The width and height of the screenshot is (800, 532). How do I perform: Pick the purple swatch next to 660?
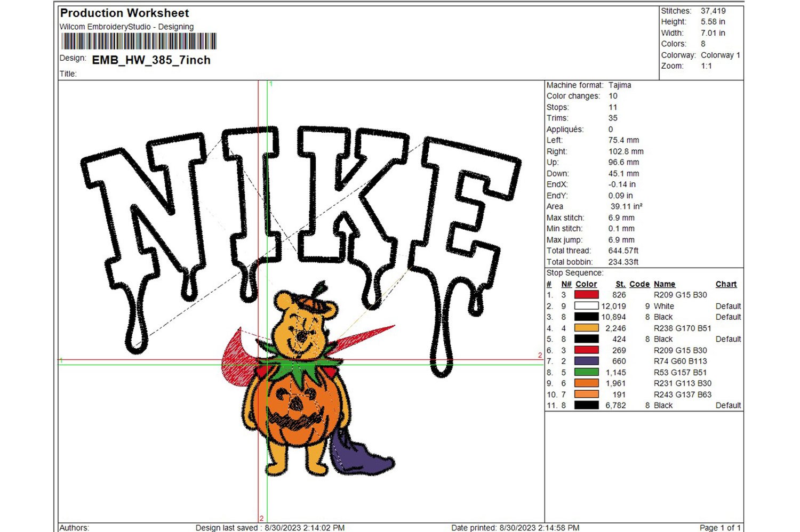586,361
